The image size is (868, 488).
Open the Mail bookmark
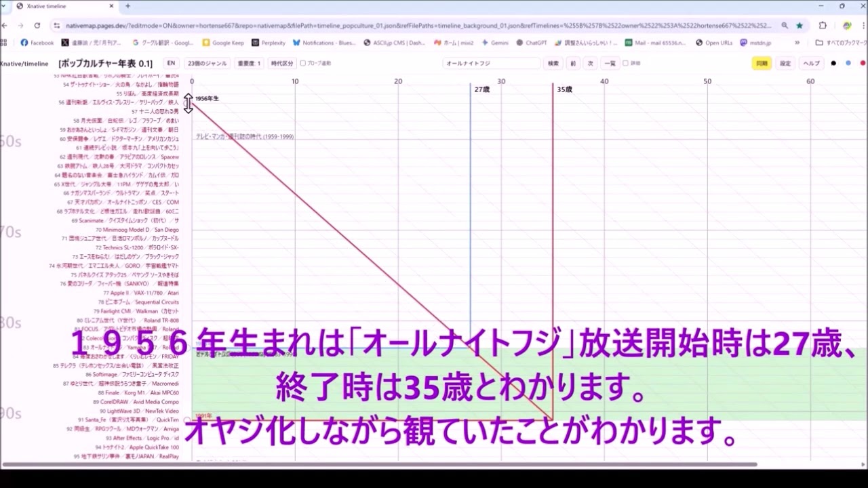pos(655,42)
